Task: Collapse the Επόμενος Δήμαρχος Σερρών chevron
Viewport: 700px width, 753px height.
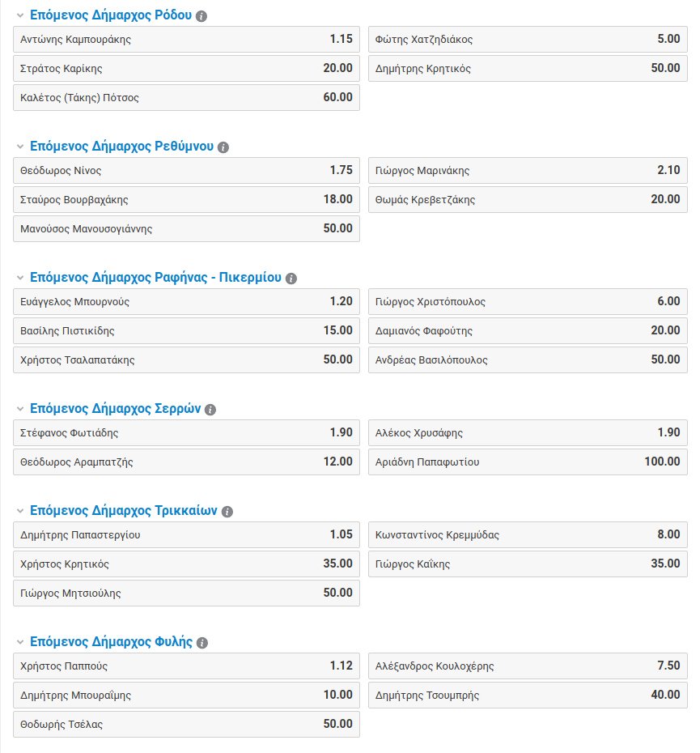Action: tap(19, 409)
